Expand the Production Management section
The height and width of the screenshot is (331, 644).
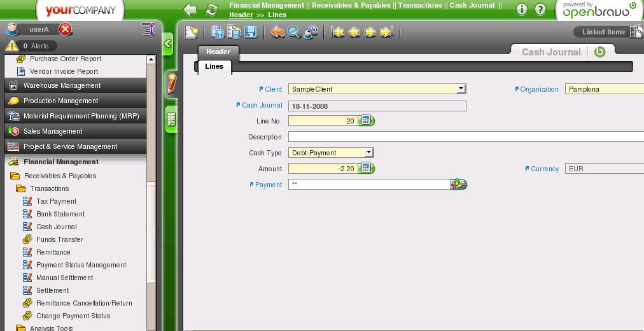[x=76, y=101]
